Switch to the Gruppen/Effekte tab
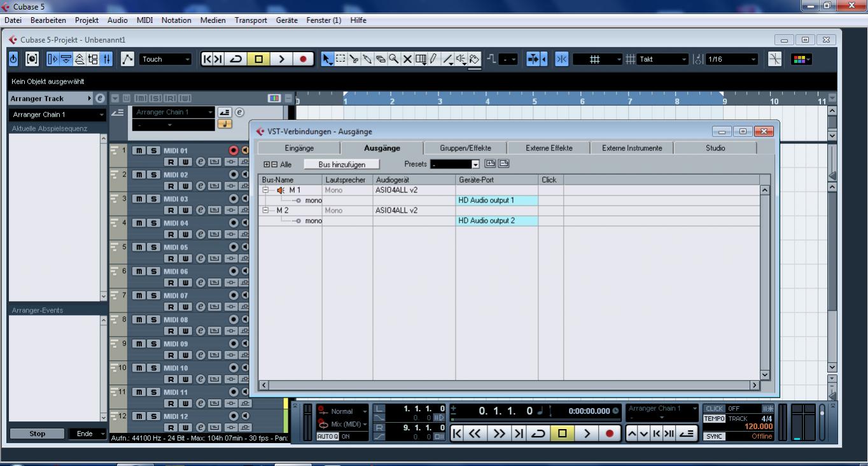This screenshot has height=466, width=868. coord(465,148)
